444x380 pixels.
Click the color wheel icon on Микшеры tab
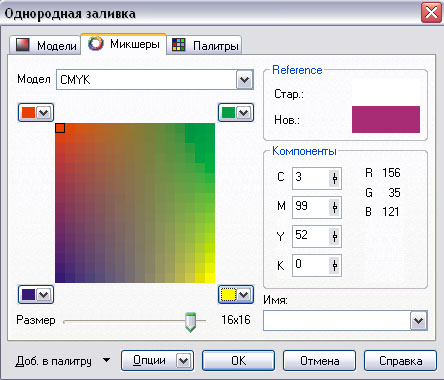pyautogui.click(x=96, y=43)
